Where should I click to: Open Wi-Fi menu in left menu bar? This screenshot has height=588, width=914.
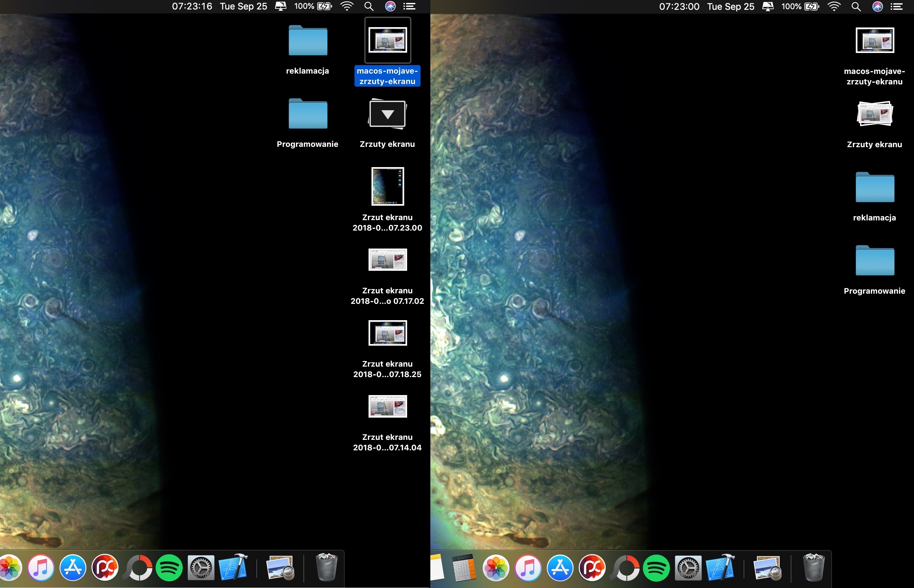point(347,7)
